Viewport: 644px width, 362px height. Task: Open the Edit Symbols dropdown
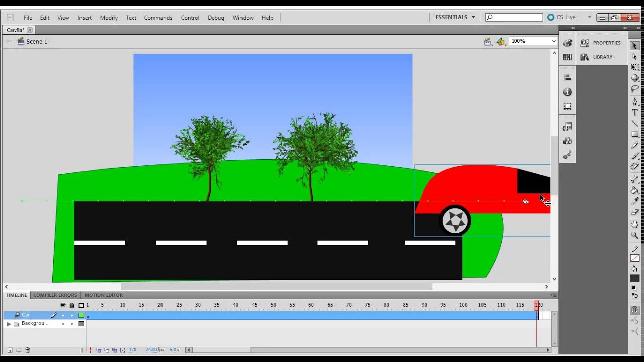[x=501, y=42]
